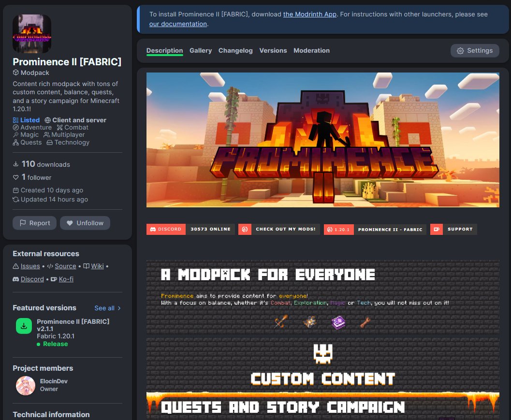Image resolution: width=511 pixels, height=420 pixels.
Task: Click the code brackets icon beside Source
Action: tap(50, 266)
